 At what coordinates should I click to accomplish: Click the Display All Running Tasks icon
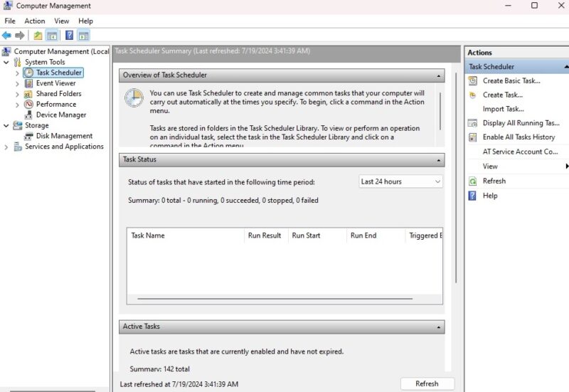coord(473,123)
